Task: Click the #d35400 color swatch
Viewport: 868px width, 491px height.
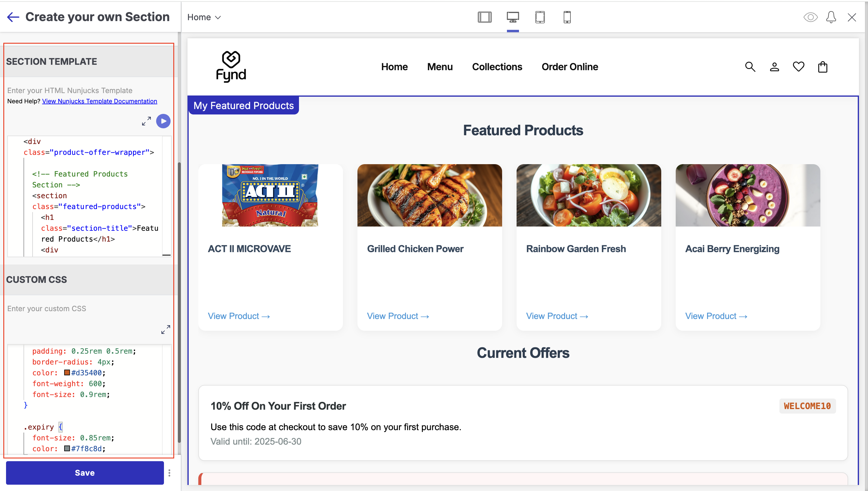Action: coord(67,372)
